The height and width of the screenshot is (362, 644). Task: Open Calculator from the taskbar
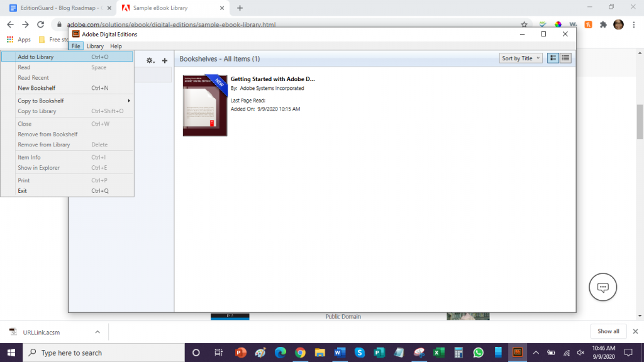458,353
